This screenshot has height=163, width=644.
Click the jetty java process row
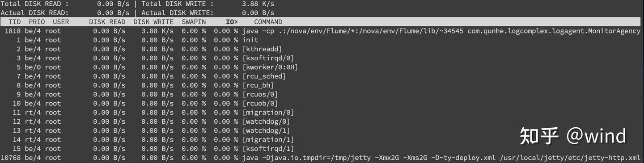point(322,158)
